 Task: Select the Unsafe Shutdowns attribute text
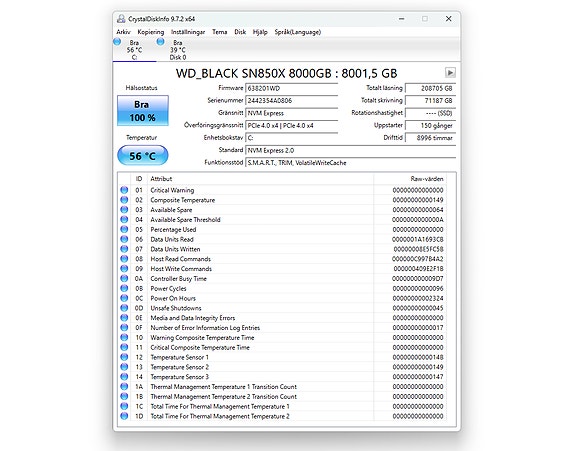click(x=176, y=308)
